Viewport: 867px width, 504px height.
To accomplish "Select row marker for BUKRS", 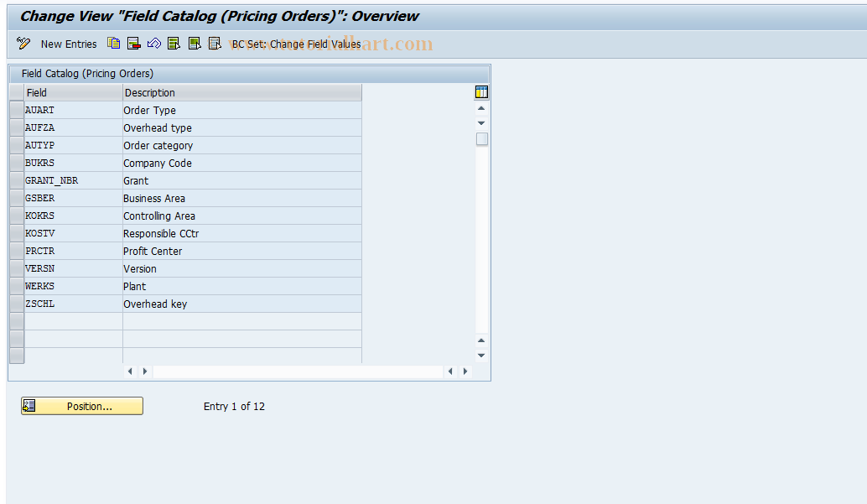I will [17, 164].
